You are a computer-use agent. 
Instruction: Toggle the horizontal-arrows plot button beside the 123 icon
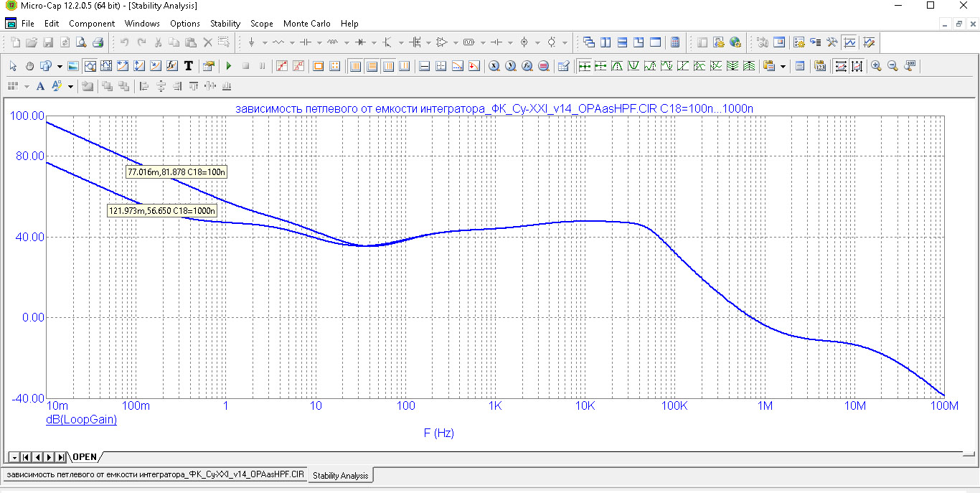841,66
